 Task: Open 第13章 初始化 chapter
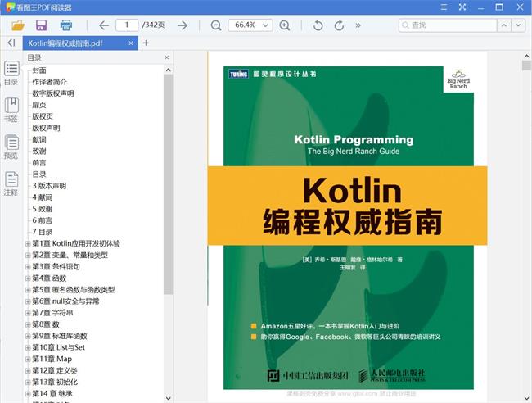click(55, 382)
